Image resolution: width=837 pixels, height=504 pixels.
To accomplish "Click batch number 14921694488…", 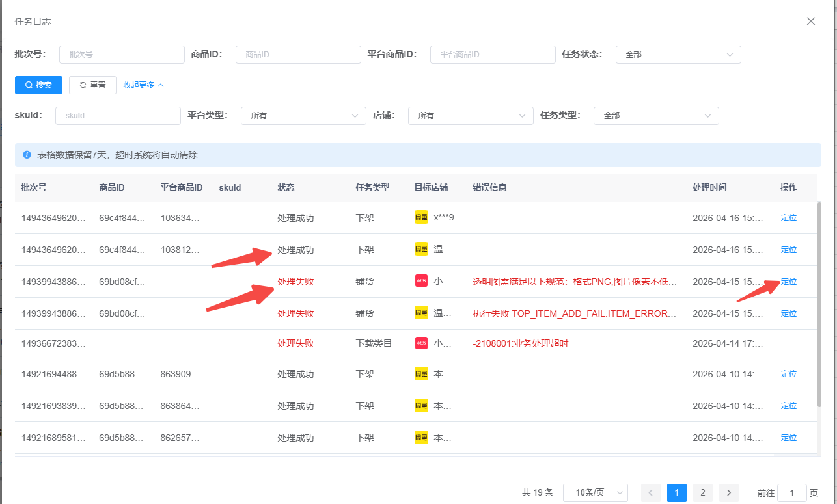I will coord(53,374).
